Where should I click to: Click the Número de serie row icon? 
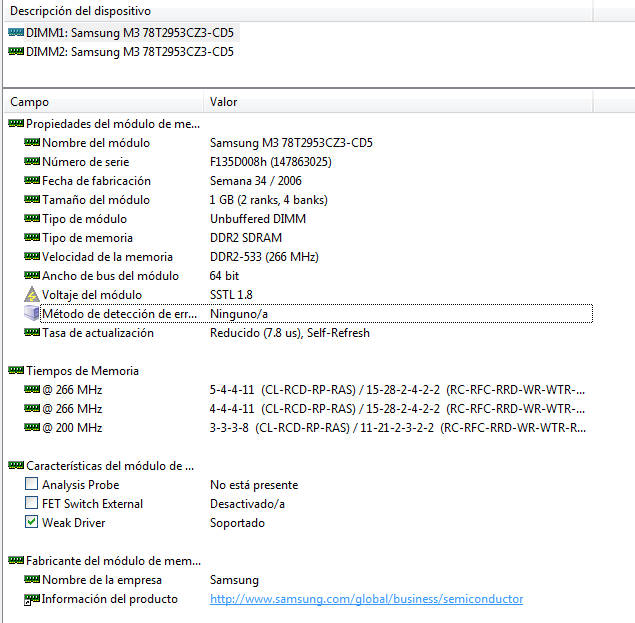[32, 161]
